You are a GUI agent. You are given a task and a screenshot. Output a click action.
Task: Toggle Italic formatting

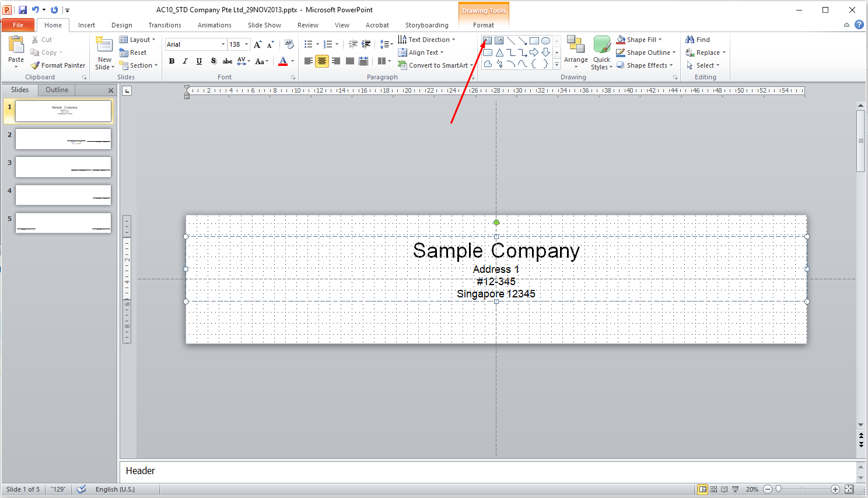click(185, 61)
